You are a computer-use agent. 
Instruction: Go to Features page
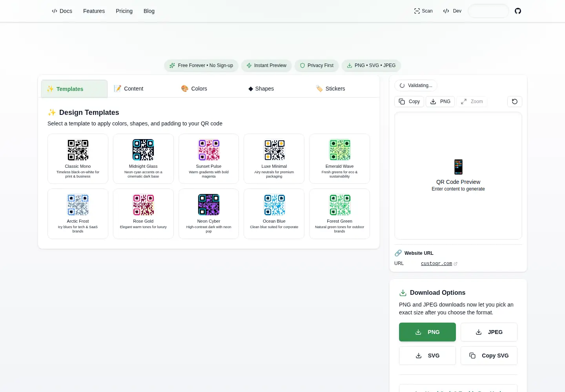94,11
